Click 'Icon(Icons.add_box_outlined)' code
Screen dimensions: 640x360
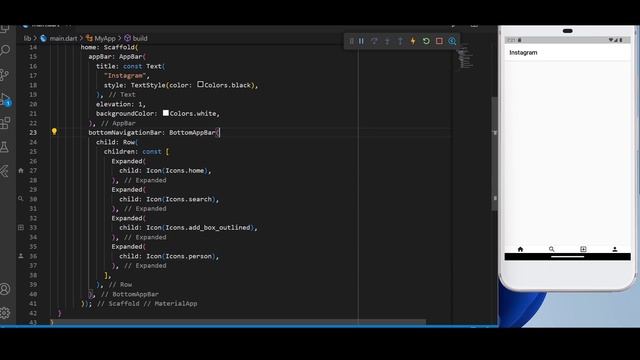tap(200, 228)
